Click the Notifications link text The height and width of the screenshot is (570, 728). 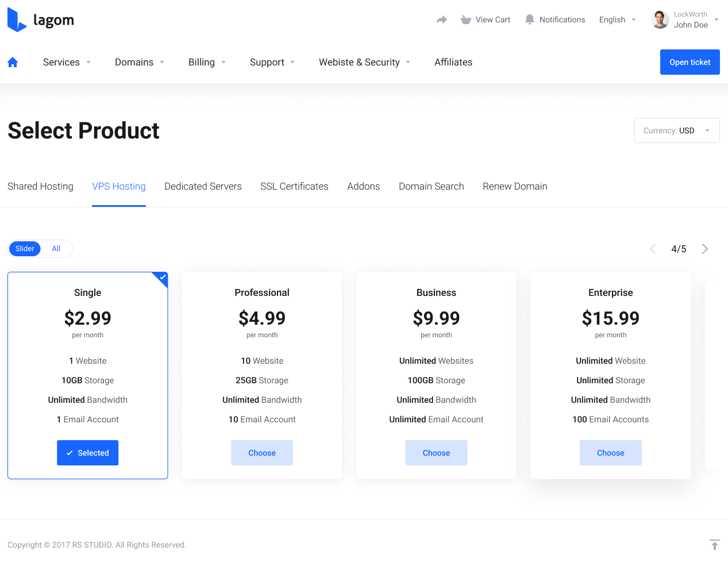point(562,20)
